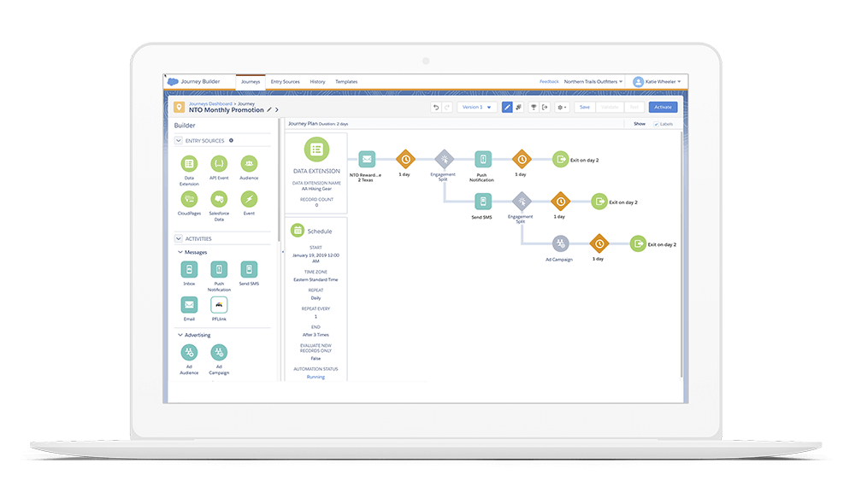Click the Validate button

pos(609,108)
